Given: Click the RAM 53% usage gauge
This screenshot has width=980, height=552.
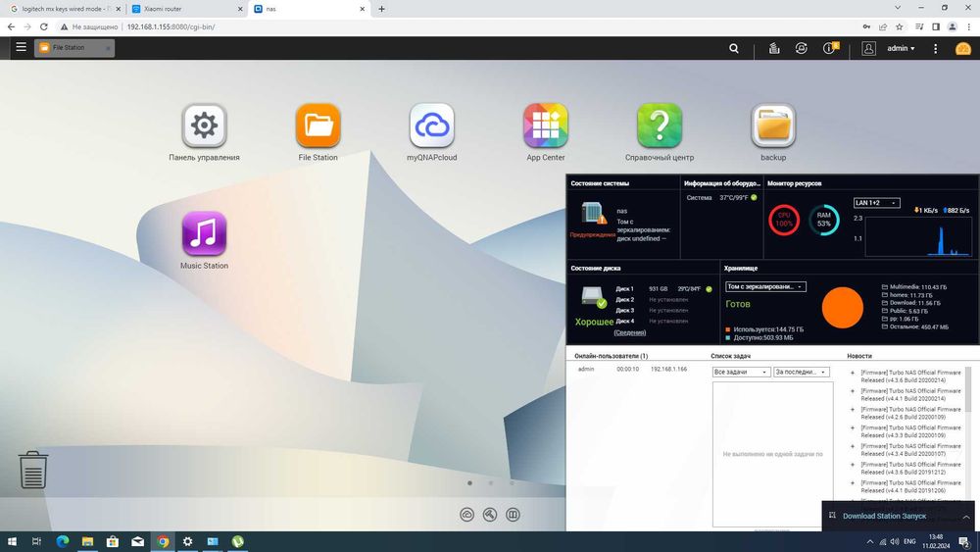Looking at the screenshot, I should pyautogui.click(x=824, y=220).
